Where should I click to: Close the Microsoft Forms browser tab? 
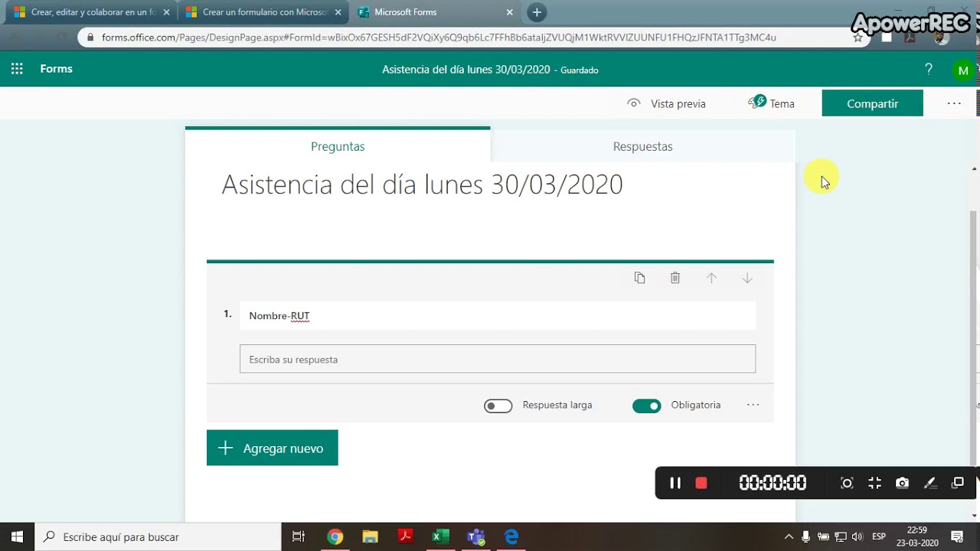point(510,12)
